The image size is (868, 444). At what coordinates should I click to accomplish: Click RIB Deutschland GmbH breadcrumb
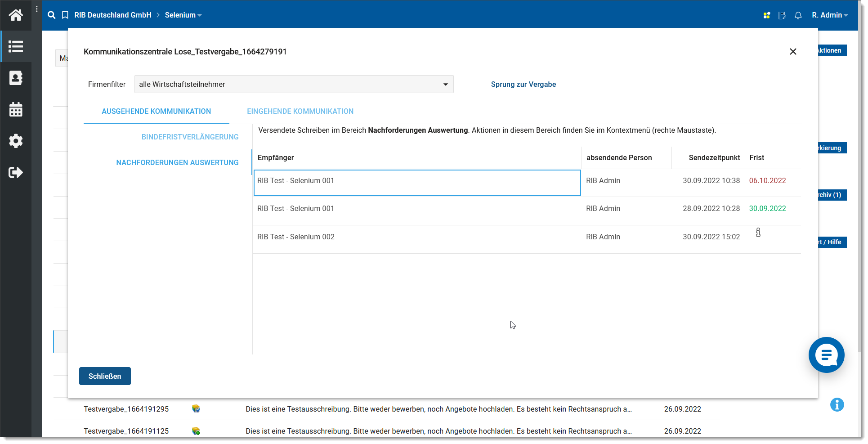coord(113,15)
